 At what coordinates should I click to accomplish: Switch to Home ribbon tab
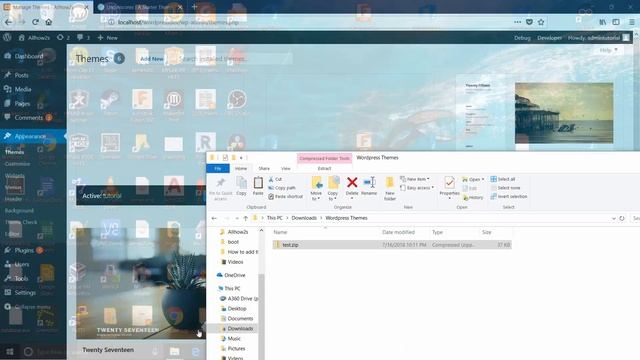(x=241, y=169)
